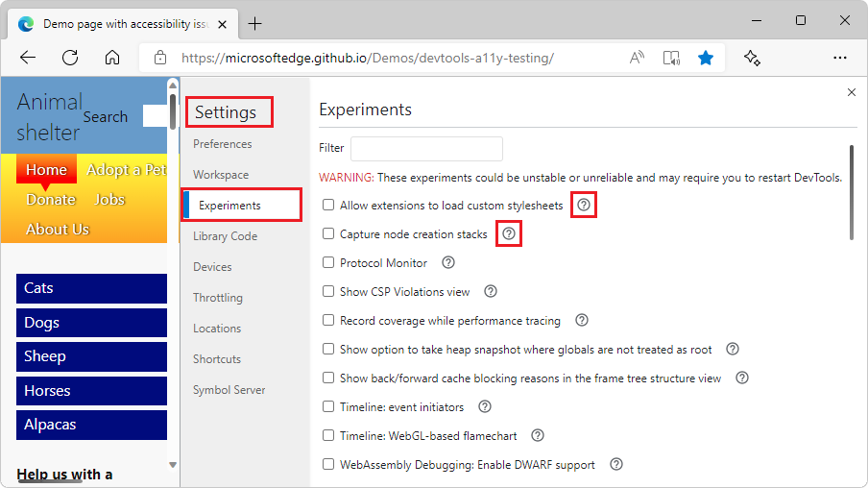Open the Symbol Server settings page

(x=229, y=390)
